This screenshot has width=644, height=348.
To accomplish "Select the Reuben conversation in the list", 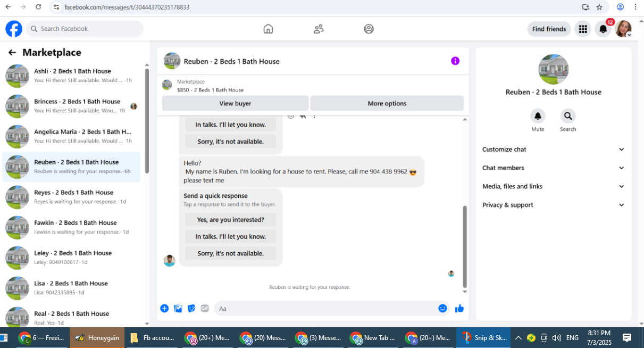I will pyautogui.click(x=72, y=167).
